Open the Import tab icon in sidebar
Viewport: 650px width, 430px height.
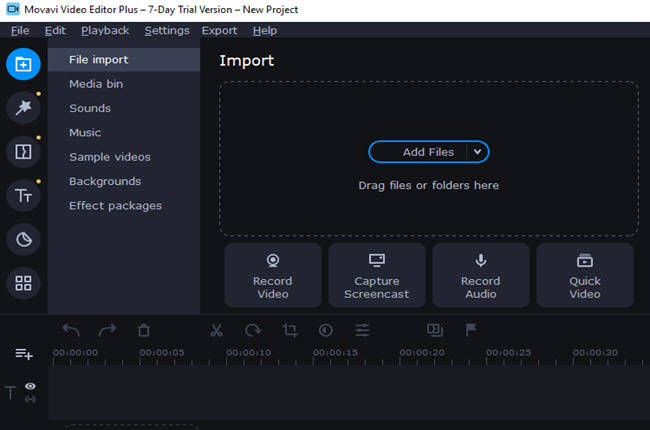tap(23, 64)
